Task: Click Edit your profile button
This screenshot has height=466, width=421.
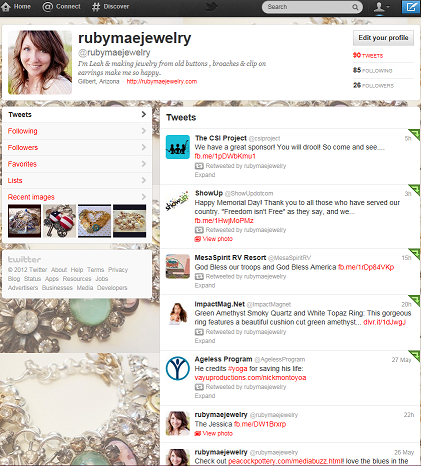Action: pos(383,38)
